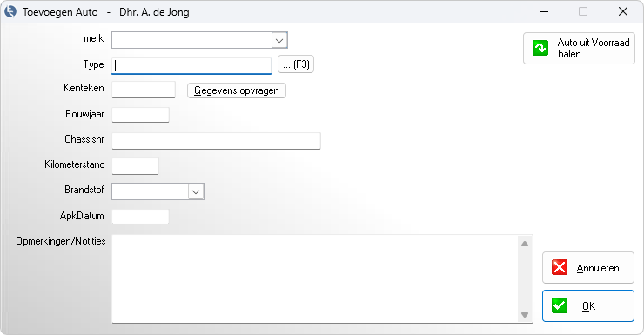The height and width of the screenshot is (335, 644).
Task: Select the Bouwjaar input field
Action: pos(140,115)
